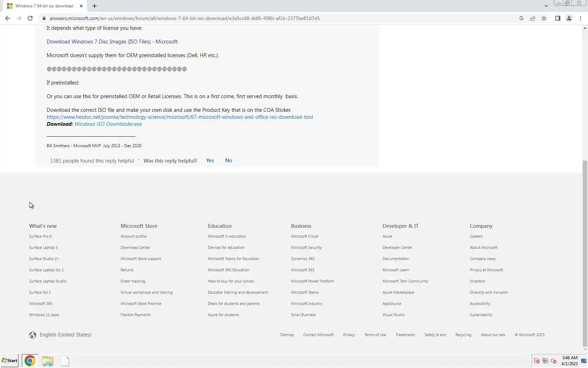Click the page vertical scrollbar thumb
The image size is (588, 368).
click(585, 253)
